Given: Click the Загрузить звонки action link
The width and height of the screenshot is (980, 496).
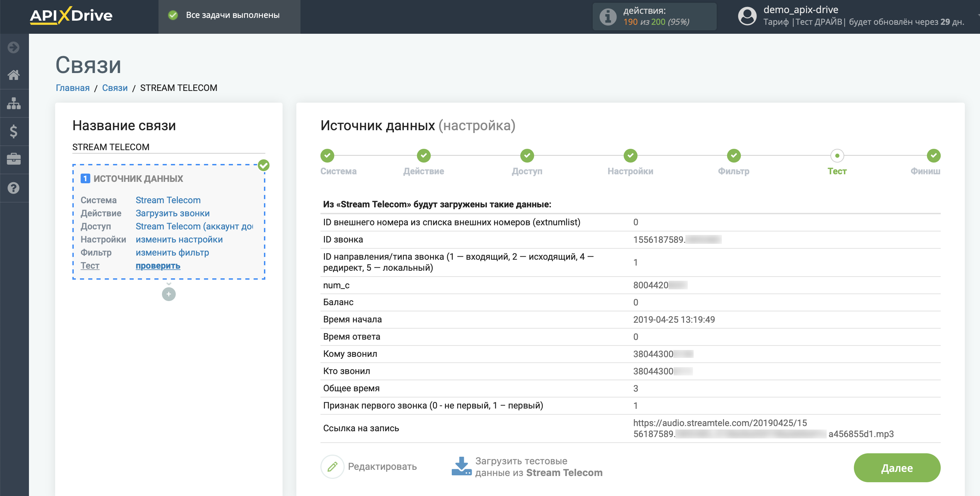Looking at the screenshot, I should (x=173, y=214).
